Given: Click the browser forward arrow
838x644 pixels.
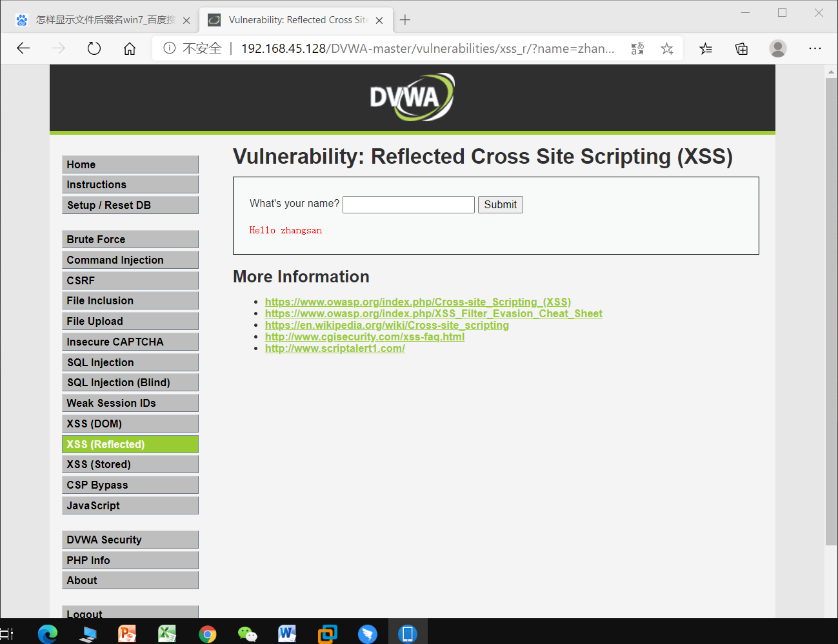Looking at the screenshot, I should point(59,48).
